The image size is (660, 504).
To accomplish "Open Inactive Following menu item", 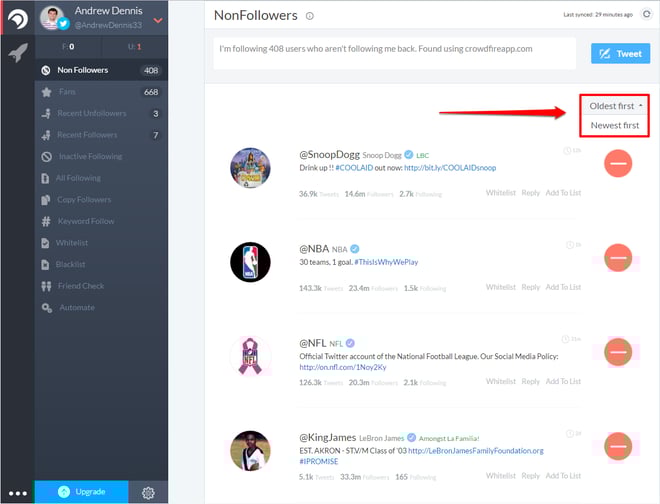I will 101,156.
